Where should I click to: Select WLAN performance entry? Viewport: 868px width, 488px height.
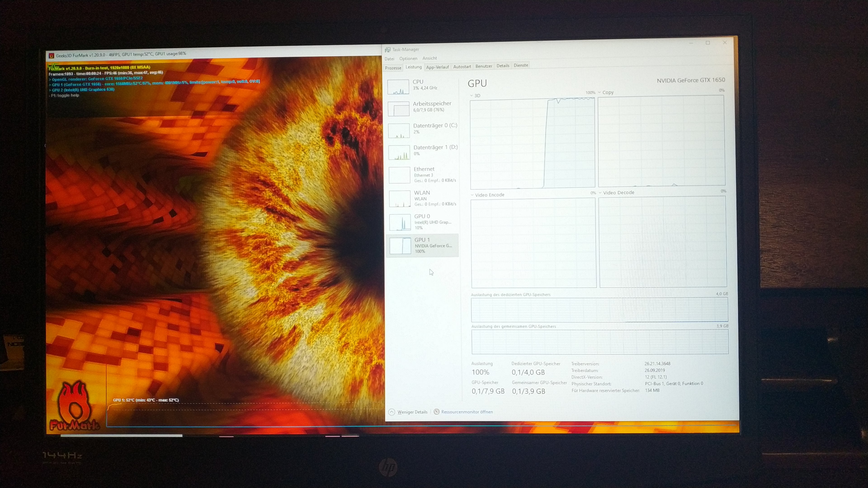click(x=422, y=198)
